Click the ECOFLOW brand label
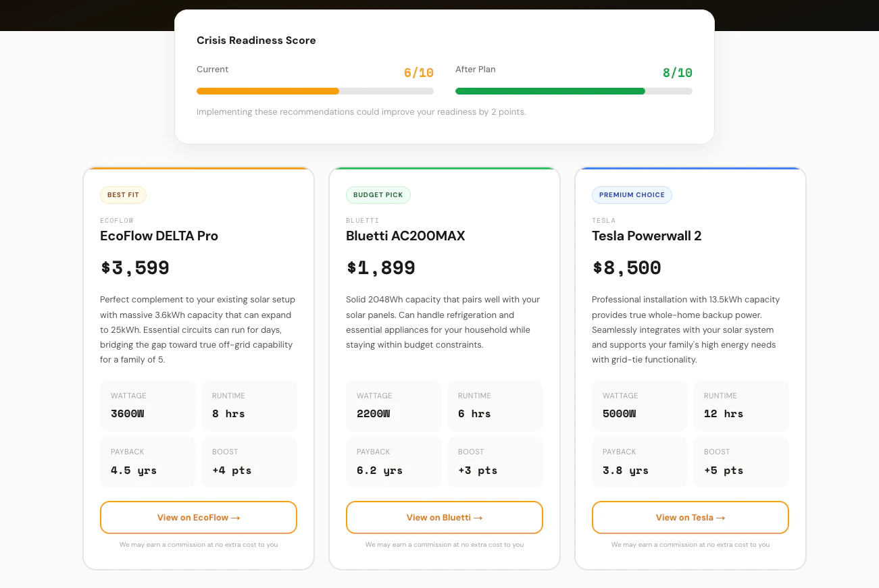This screenshot has width=879, height=588. 117,221
